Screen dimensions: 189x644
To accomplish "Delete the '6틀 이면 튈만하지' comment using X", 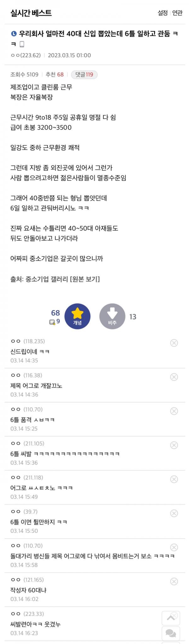I will coord(174,513).
